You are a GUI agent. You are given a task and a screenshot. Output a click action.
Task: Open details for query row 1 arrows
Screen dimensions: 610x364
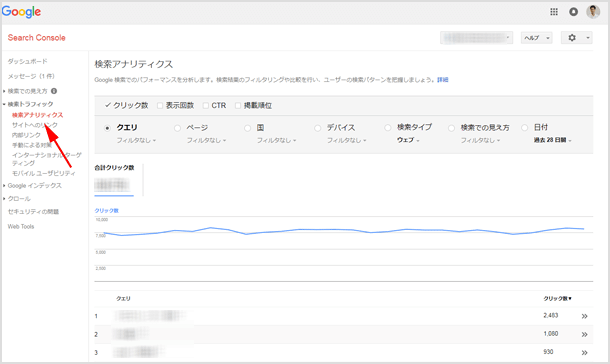[x=584, y=316]
